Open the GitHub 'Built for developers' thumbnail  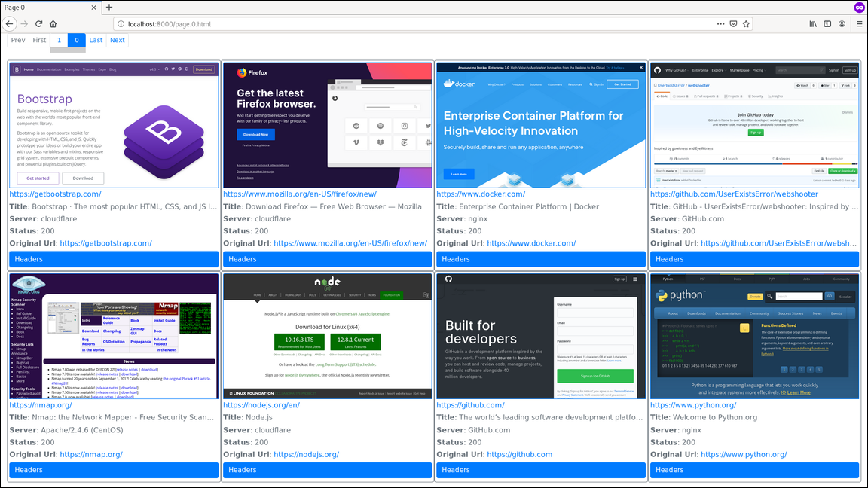[x=541, y=336]
